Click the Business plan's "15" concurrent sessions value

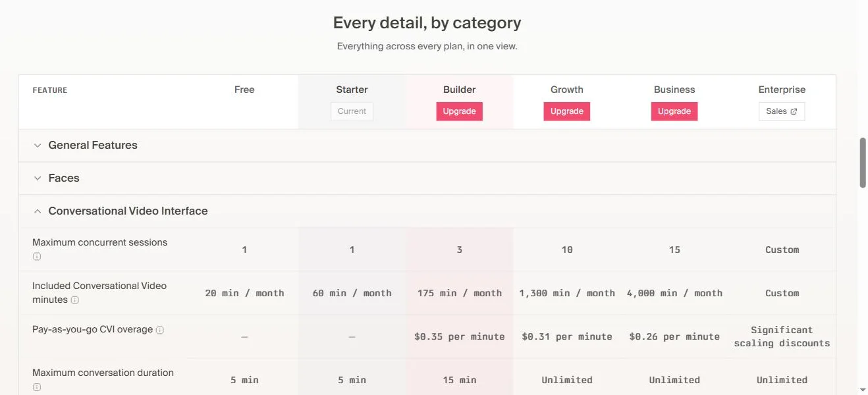click(x=674, y=250)
